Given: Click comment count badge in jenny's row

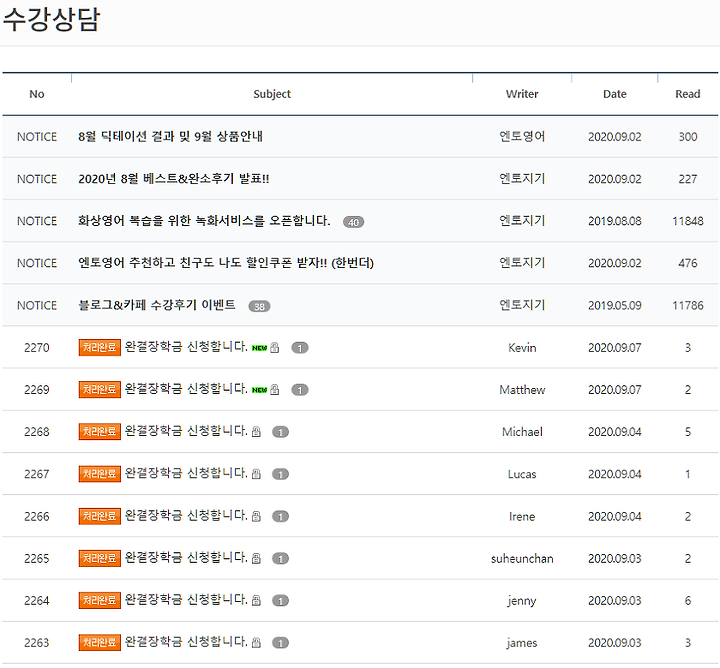Looking at the screenshot, I should point(281,601).
